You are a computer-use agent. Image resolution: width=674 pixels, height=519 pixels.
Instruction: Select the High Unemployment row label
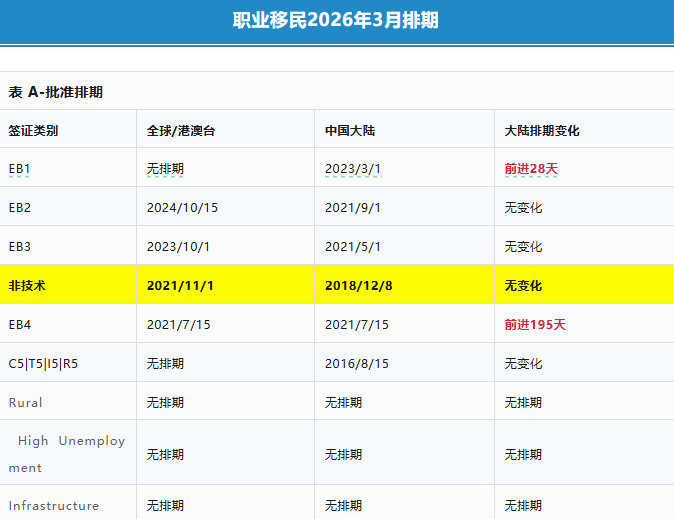tap(67, 454)
